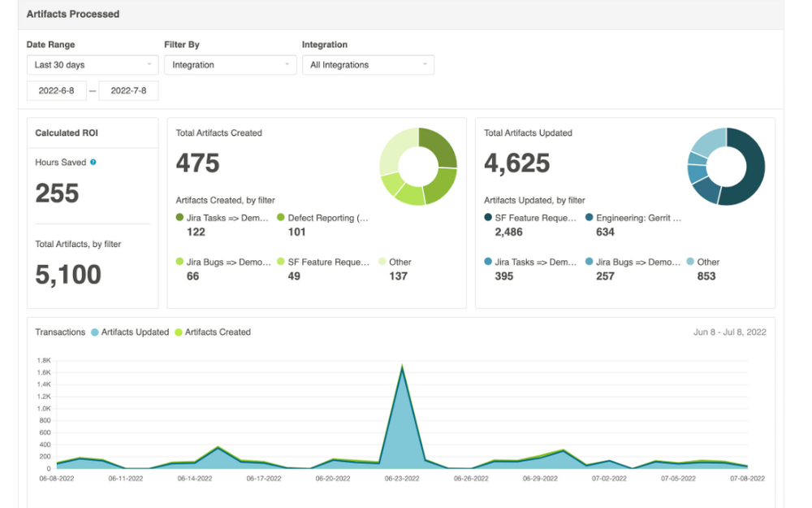
Task: Click the 4,625 Total Artifacts Updated value
Action: tap(517, 163)
